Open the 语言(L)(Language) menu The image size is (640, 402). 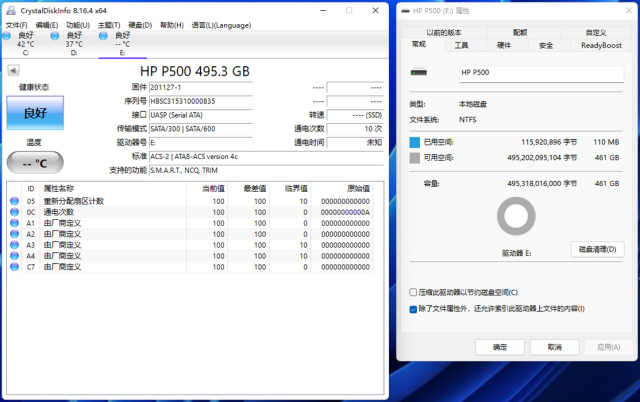[221, 25]
